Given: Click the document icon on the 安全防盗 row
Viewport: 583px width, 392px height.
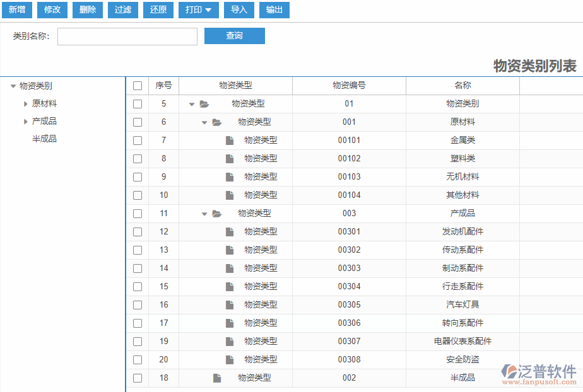Looking at the screenshot, I should 229,359.
